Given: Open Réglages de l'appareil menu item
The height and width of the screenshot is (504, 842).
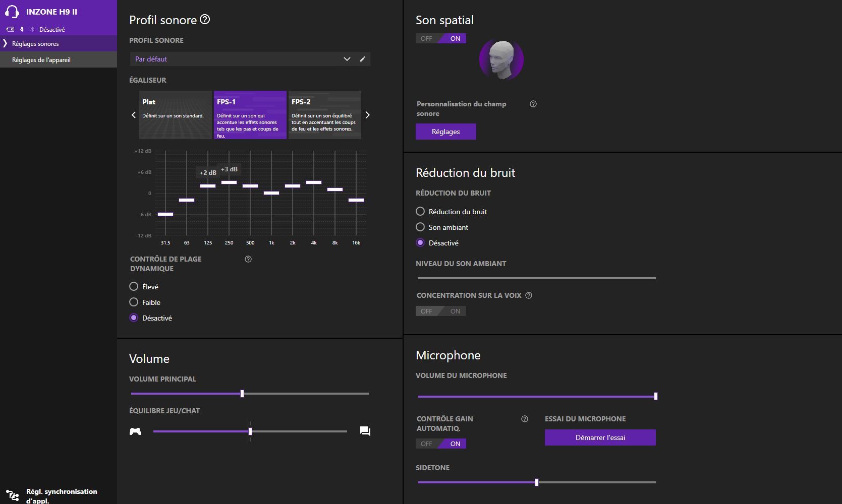Looking at the screenshot, I should [x=41, y=59].
